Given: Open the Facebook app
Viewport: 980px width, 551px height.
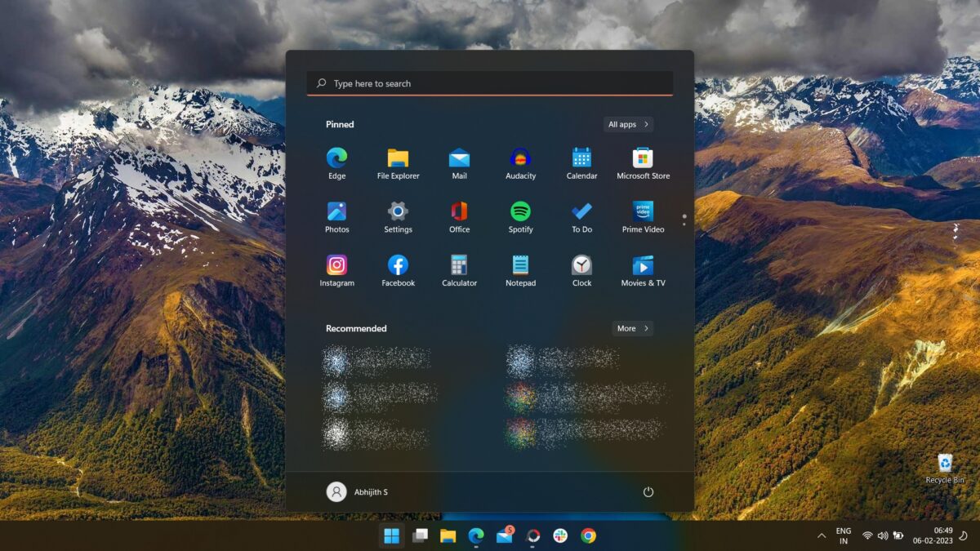Looking at the screenshot, I should (398, 271).
